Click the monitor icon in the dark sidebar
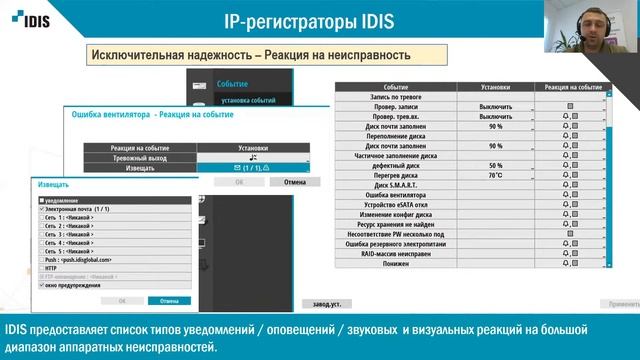The image size is (640, 360). (x=202, y=243)
